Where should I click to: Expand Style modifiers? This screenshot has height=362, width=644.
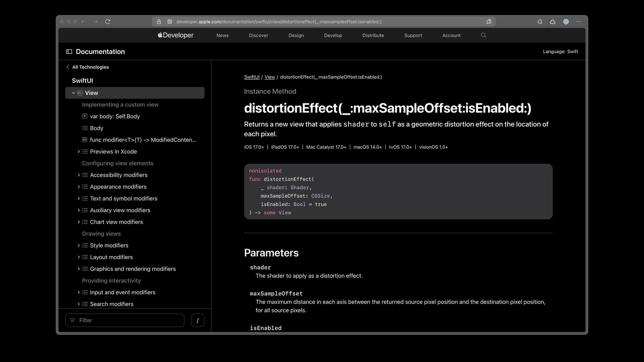coord(78,245)
